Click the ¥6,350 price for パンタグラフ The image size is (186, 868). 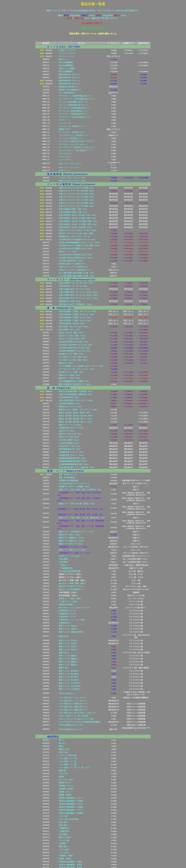tap(113, 181)
